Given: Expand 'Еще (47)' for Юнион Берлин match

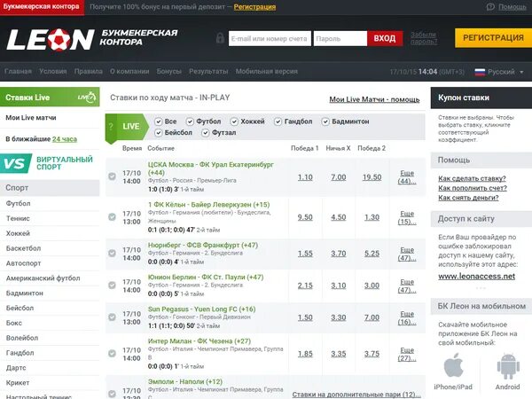Looking at the screenshot, I should (x=407, y=286).
